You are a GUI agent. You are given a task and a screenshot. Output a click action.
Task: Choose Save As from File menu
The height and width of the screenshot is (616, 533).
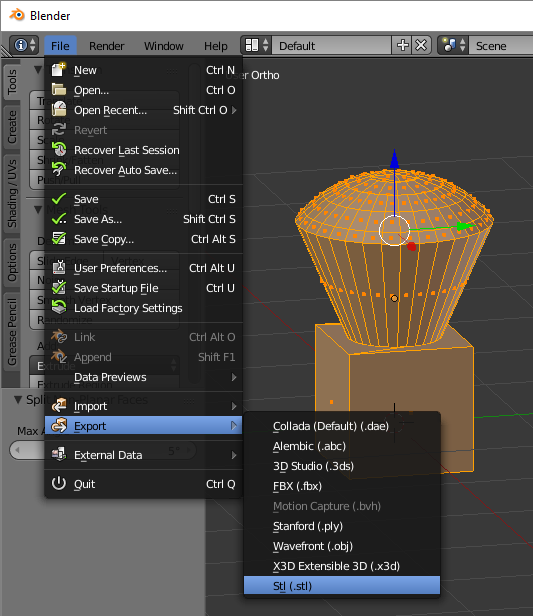click(x=144, y=219)
